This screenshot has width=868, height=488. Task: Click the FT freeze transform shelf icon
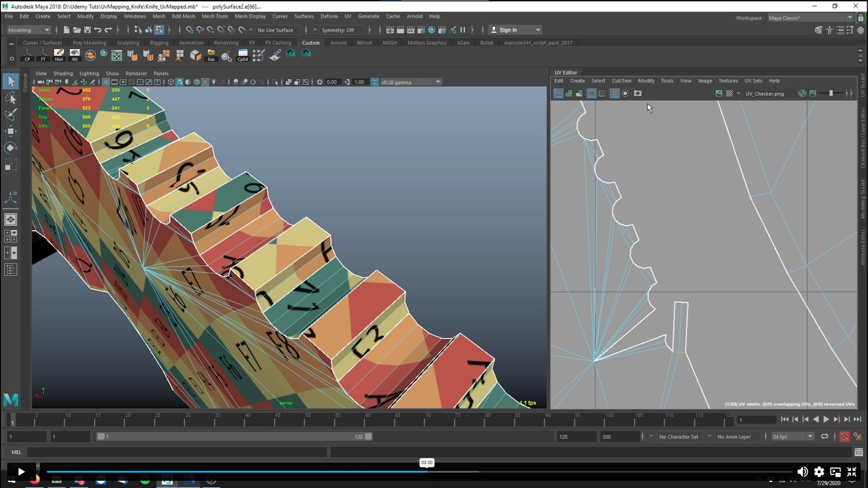43,55
